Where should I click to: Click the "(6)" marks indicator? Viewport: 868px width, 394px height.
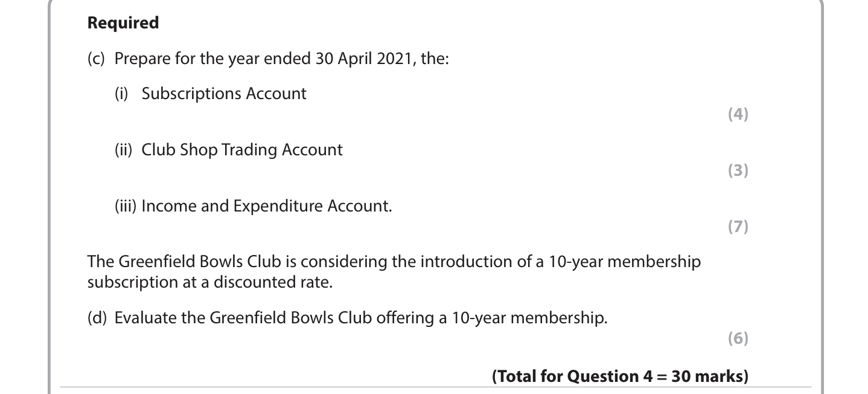tap(738, 338)
